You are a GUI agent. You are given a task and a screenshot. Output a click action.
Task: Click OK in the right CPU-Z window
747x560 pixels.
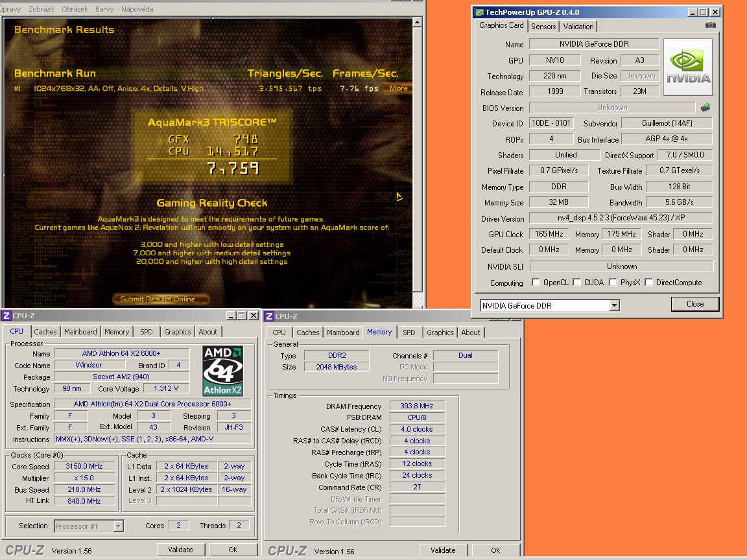click(x=495, y=550)
